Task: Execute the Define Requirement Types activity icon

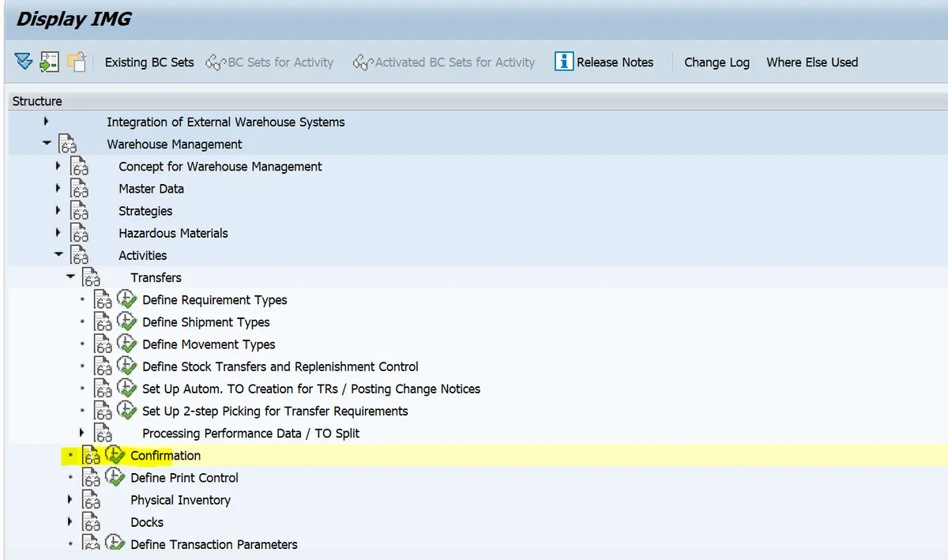Action: click(x=126, y=299)
